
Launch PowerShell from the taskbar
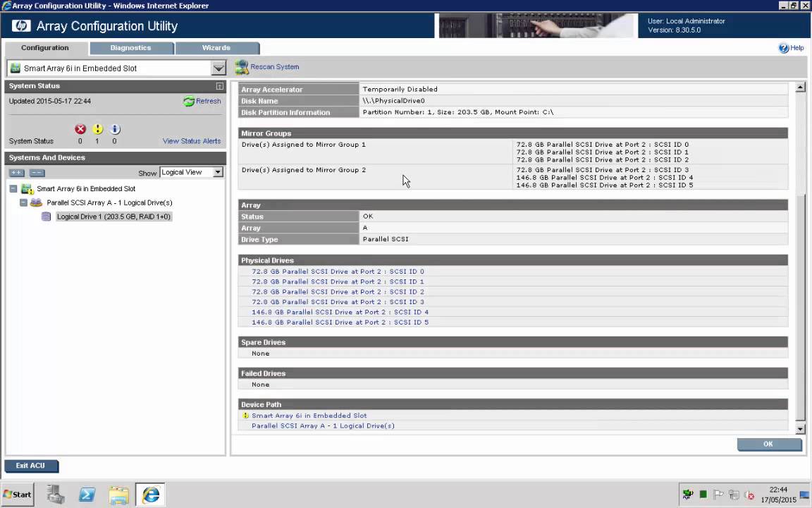tap(87, 495)
